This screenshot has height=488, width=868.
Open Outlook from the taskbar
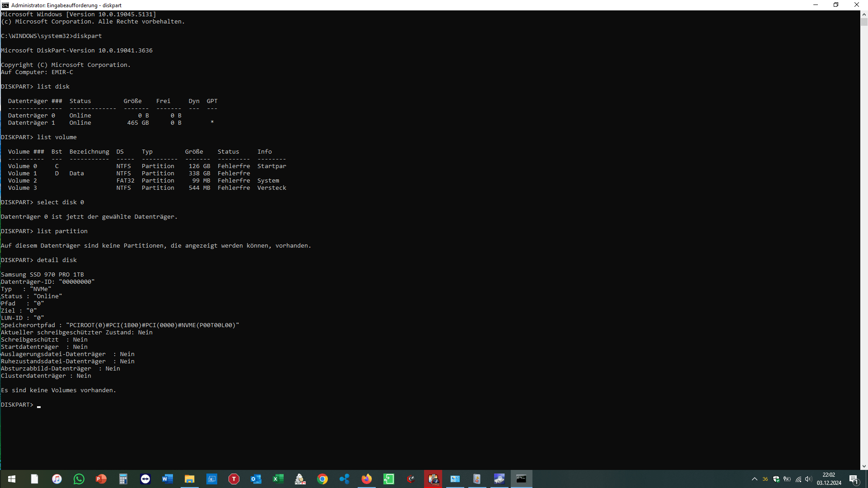[256, 479]
